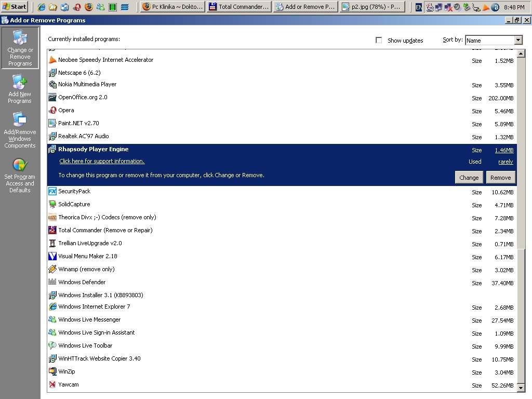Click the taskbar clock showing 8:48 PM

coord(514,7)
